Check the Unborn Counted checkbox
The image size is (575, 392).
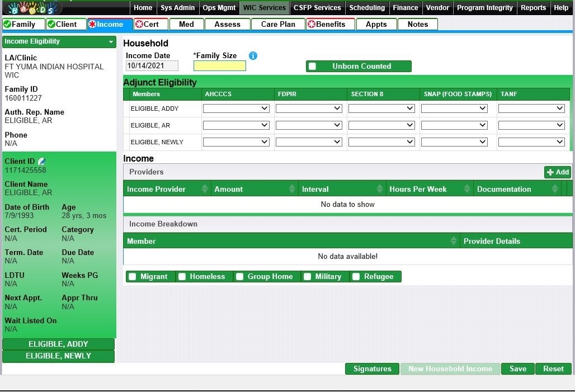coord(313,67)
